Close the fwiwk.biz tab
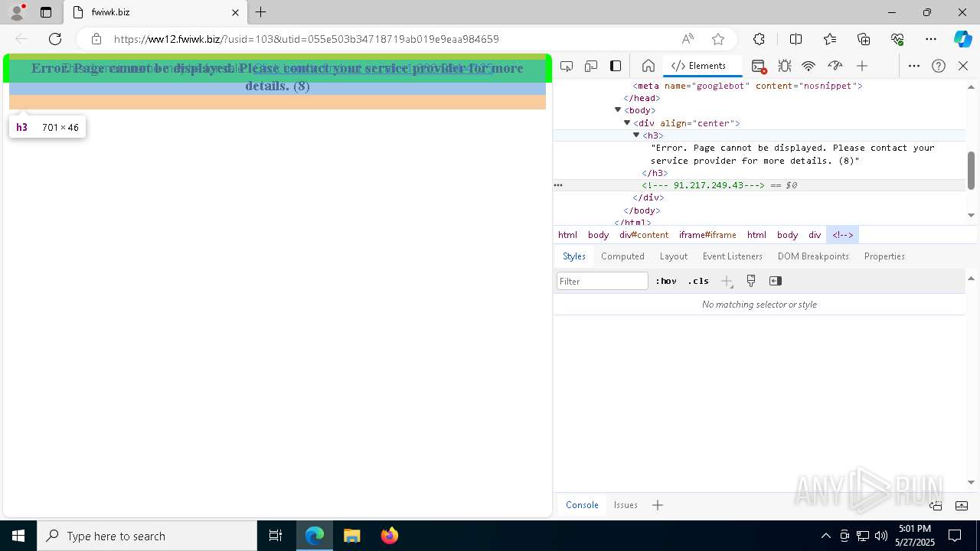980x551 pixels. click(x=235, y=12)
